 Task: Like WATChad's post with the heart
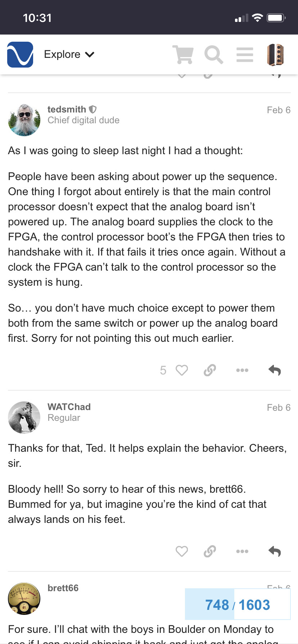coord(182,551)
